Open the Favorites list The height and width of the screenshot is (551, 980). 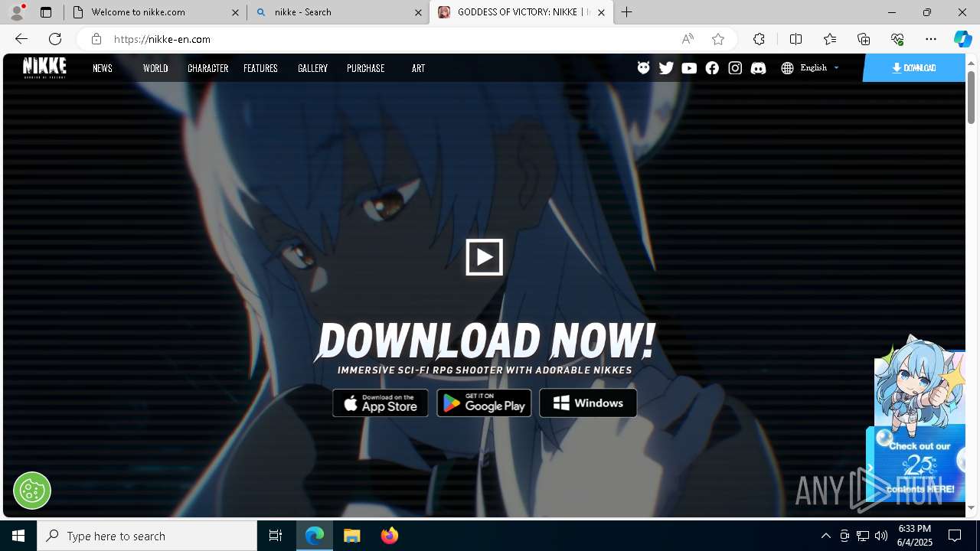830,39
